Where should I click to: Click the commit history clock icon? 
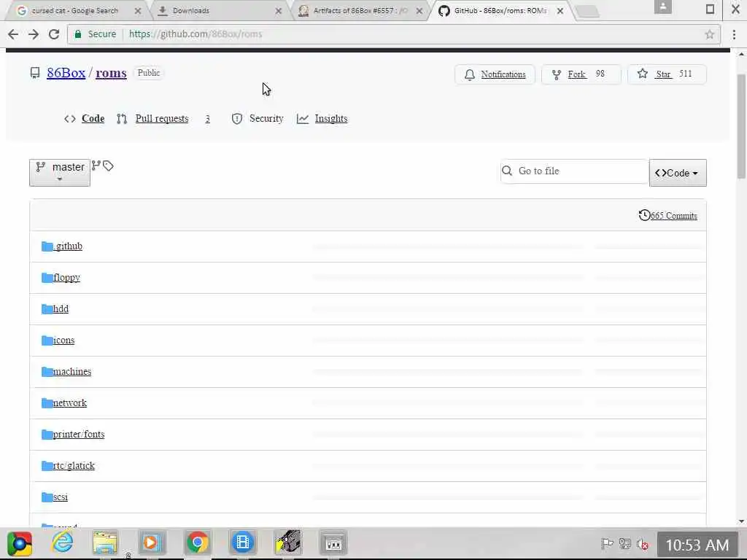pyautogui.click(x=644, y=215)
